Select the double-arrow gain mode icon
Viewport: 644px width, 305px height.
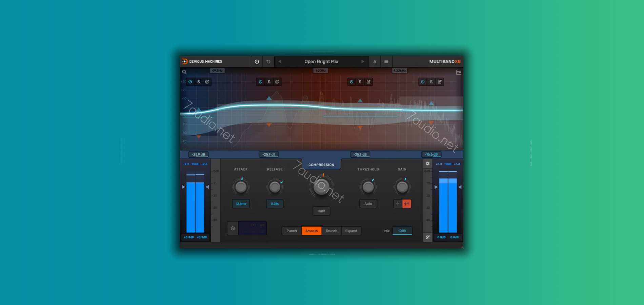(407, 204)
